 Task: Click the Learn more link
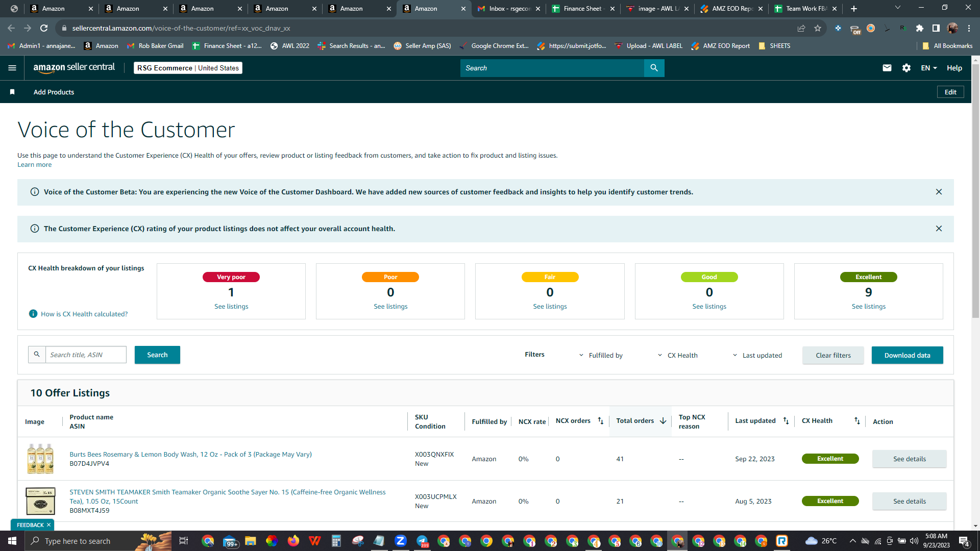[34, 164]
